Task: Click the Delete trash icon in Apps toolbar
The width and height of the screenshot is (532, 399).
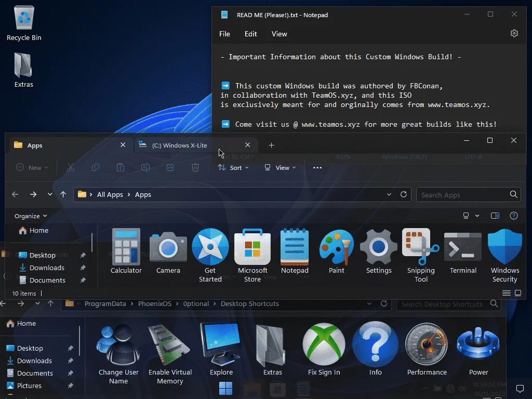Action: click(x=195, y=167)
